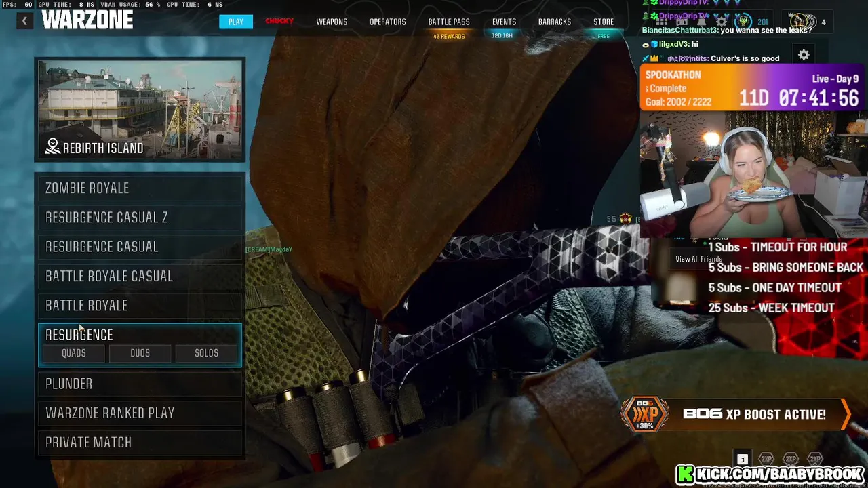Click the [CREAM]MaydaY player name tag
This screenshot has height=488, width=868.
pyautogui.click(x=269, y=249)
